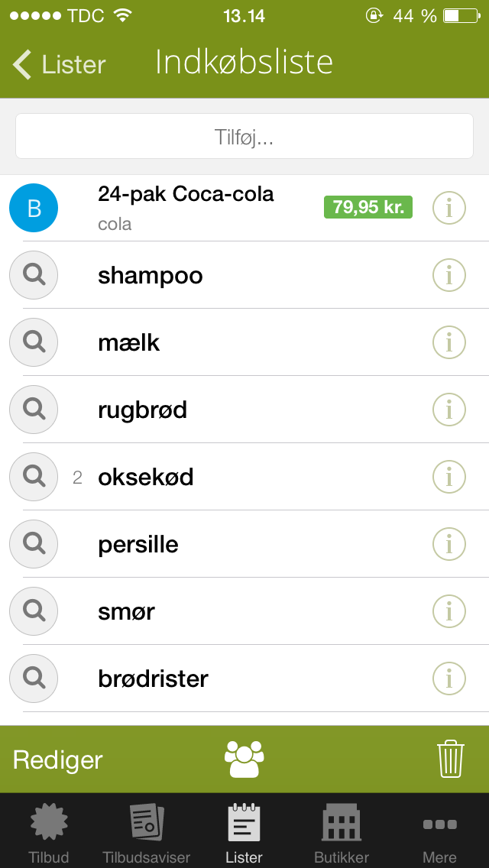This screenshot has height=868, width=489.
Task: Open the share list people icon
Action: pos(244,759)
